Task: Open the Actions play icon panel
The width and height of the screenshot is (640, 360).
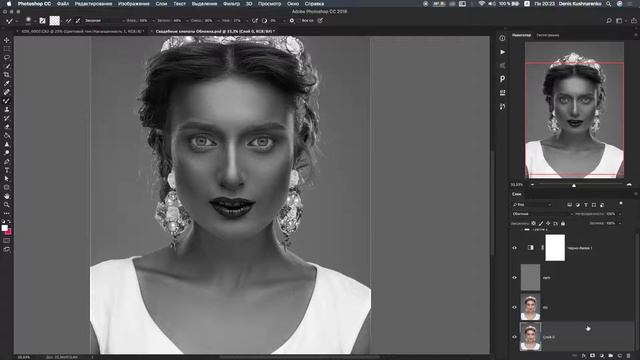Action: coord(502,52)
